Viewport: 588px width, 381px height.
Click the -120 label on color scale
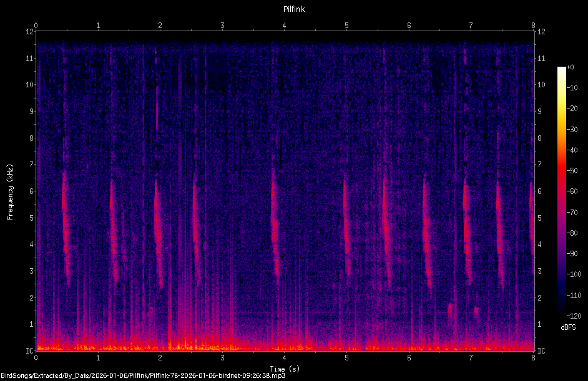pos(574,316)
